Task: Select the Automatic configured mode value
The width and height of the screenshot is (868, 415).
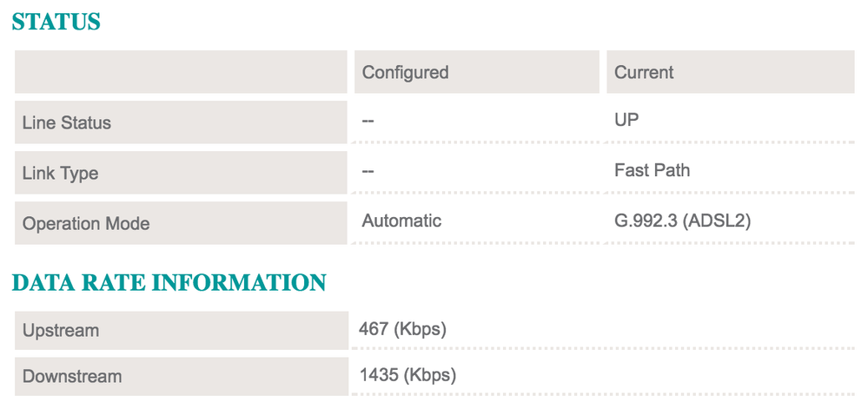Action: [401, 221]
